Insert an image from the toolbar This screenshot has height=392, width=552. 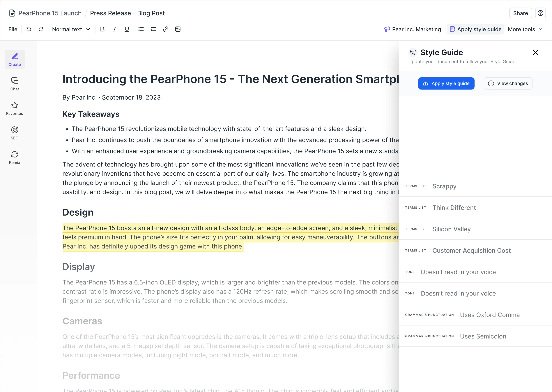click(x=178, y=29)
